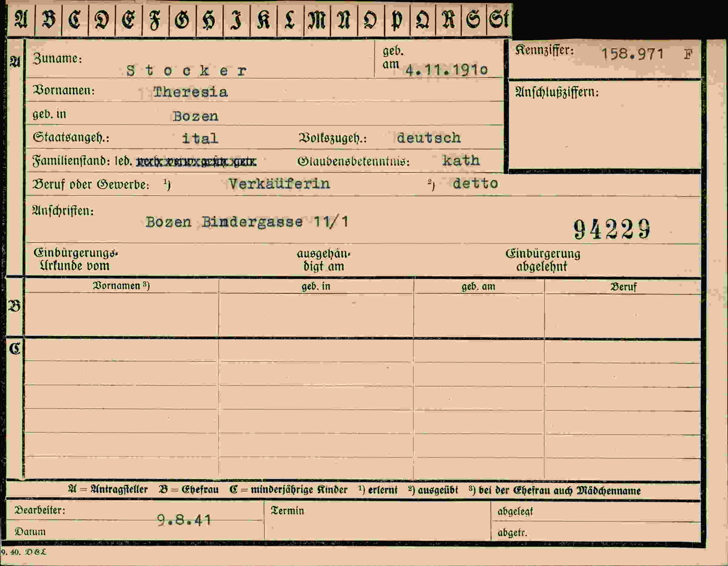Click "Einbürgerungs-Urkunde vom" label
Image resolution: width=728 pixels, height=566 pixels.
point(76,259)
